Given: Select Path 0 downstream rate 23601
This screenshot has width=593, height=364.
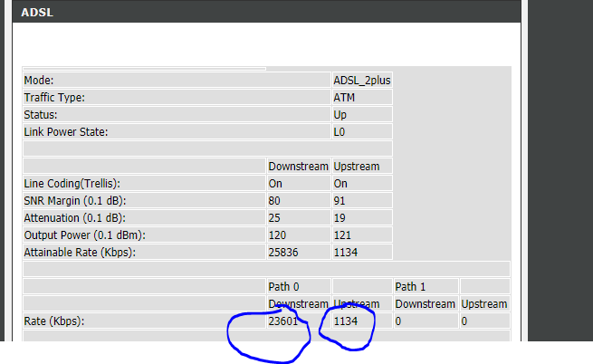Looking at the screenshot, I should 283,321.
